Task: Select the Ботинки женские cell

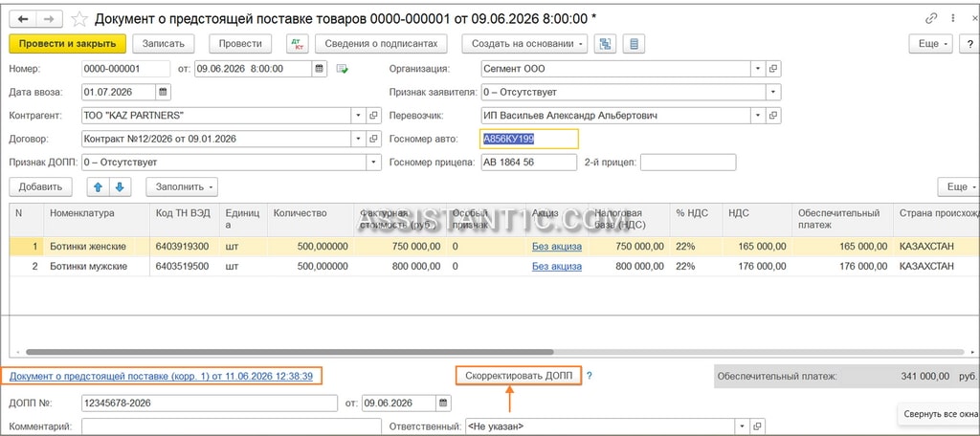Action: 97,246
